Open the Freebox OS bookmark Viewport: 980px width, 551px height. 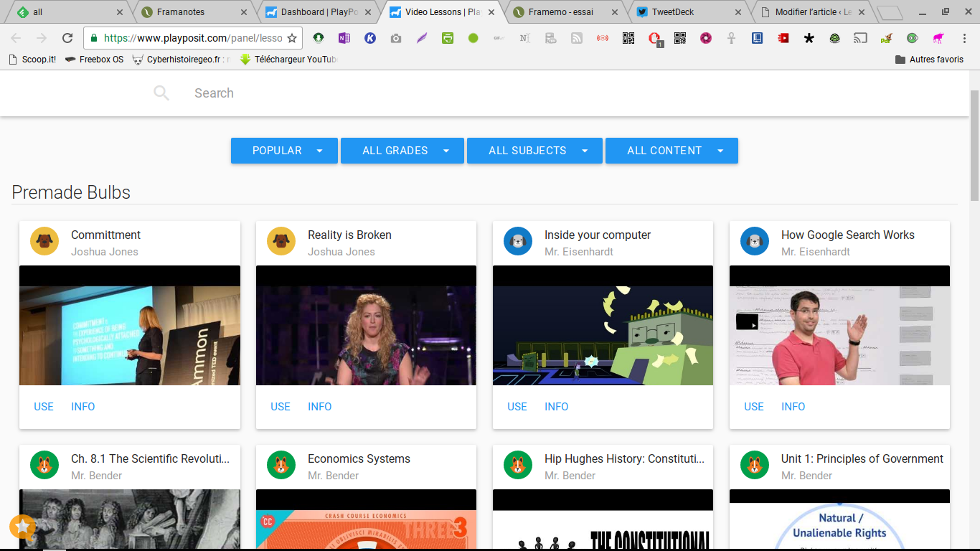[x=94, y=60]
